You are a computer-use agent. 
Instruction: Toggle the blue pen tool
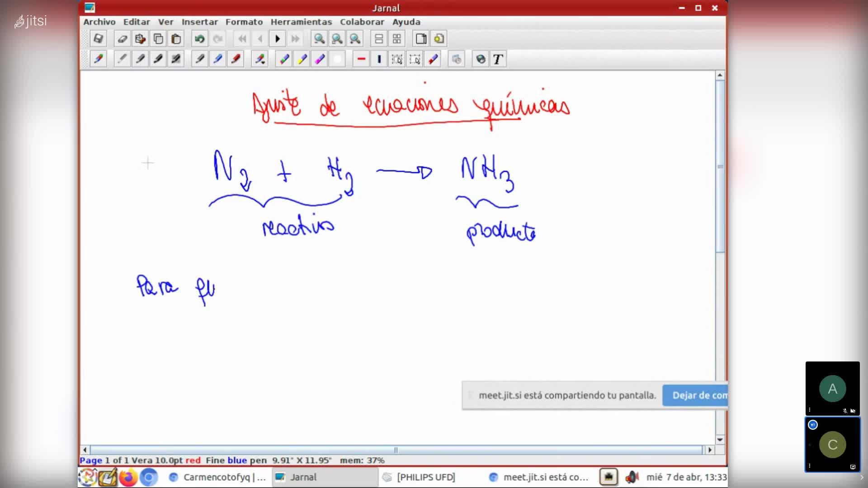point(217,59)
